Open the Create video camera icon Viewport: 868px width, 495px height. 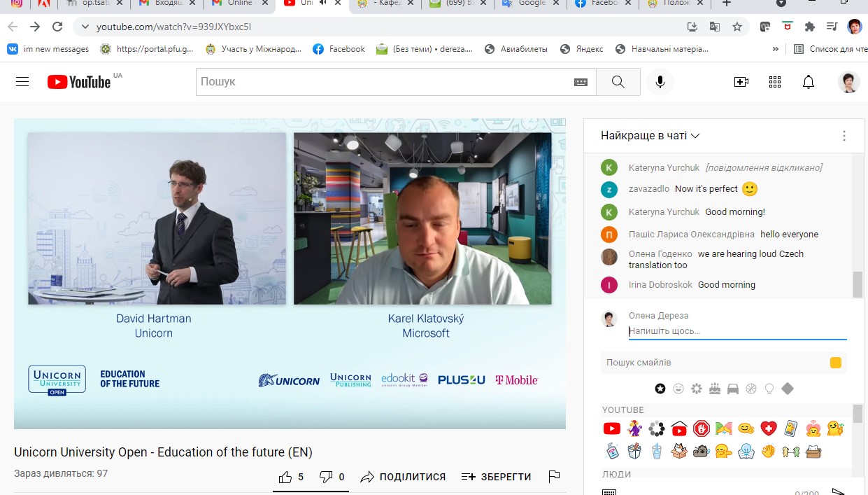click(x=741, y=82)
